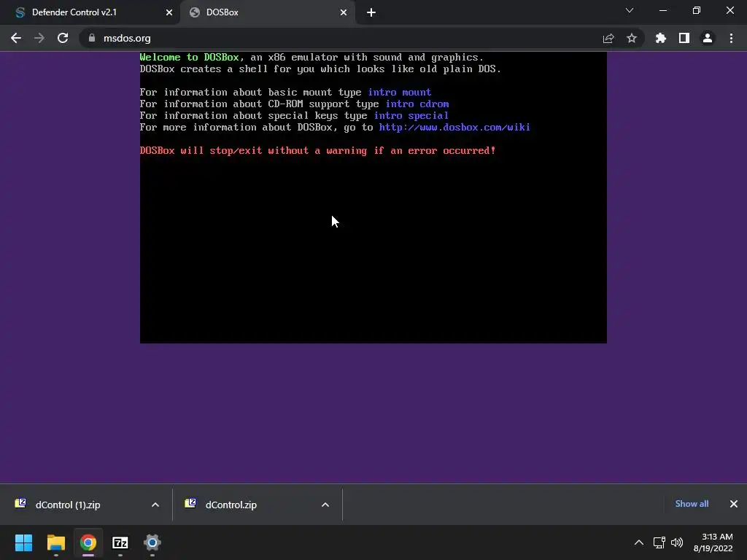Open downloaded dControl (1).zip
This screenshot has width=747, height=560.
click(68, 505)
